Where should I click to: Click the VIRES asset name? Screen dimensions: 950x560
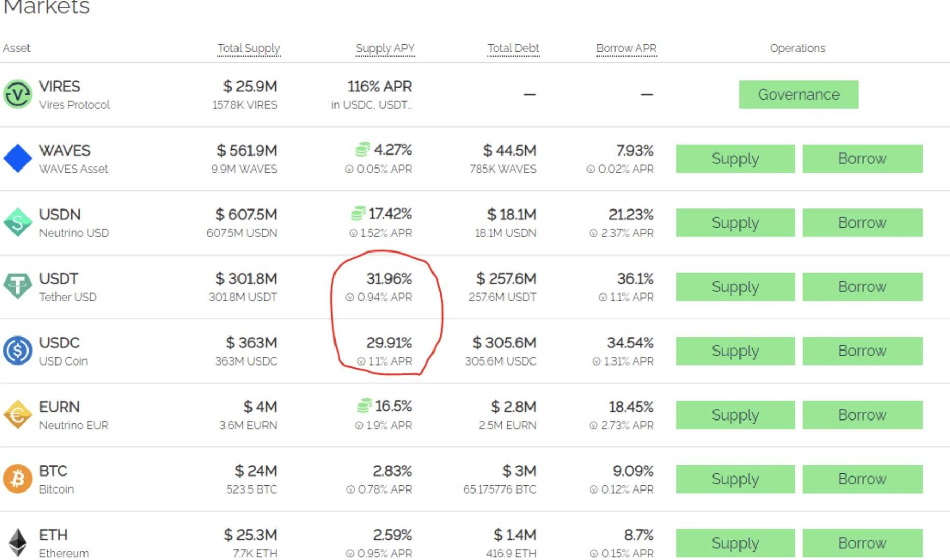pyautogui.click(x=60, y=86)
